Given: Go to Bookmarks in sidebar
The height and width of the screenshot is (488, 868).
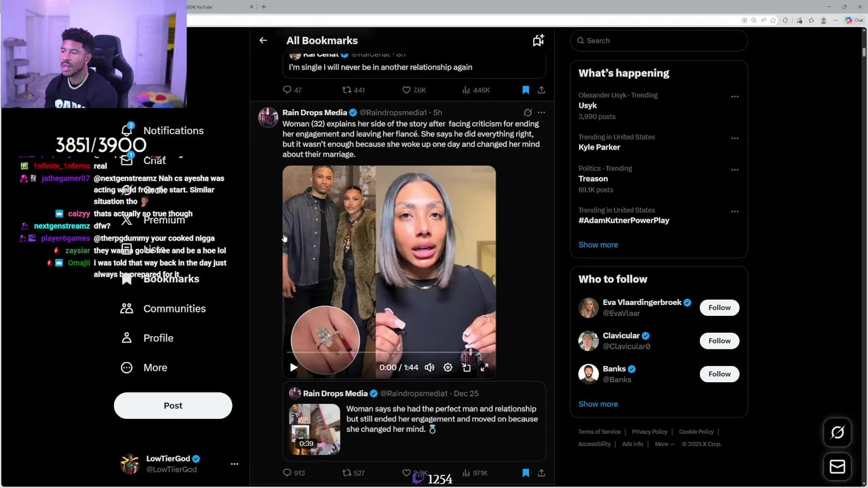Looking at the screenshot, I should pyautogui.click(x=161, y=279).
